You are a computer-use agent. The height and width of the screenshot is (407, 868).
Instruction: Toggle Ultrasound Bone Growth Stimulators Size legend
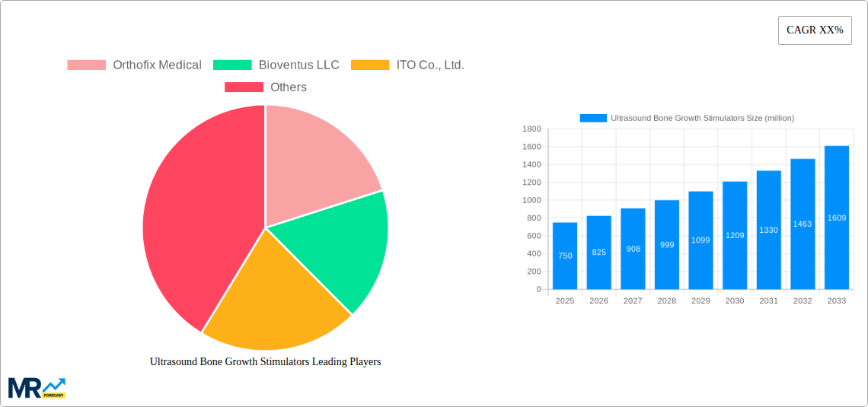687,118
